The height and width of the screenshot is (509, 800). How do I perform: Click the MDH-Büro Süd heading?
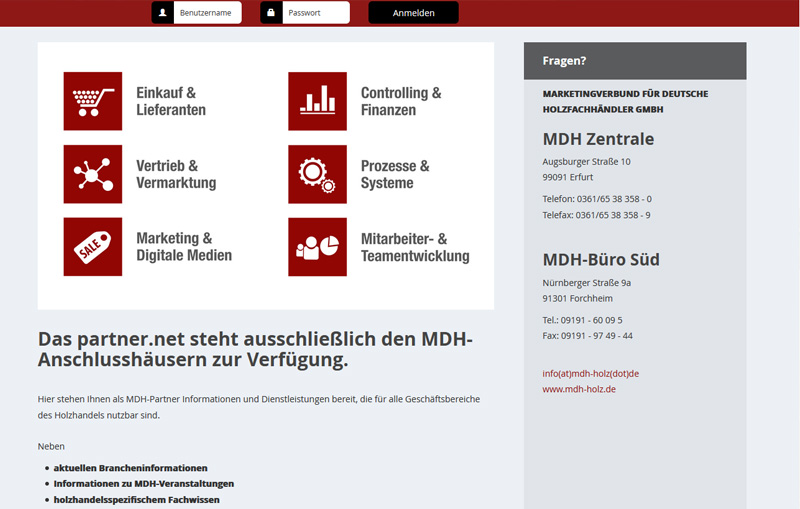pyautogui.click(x=601, y=260)
